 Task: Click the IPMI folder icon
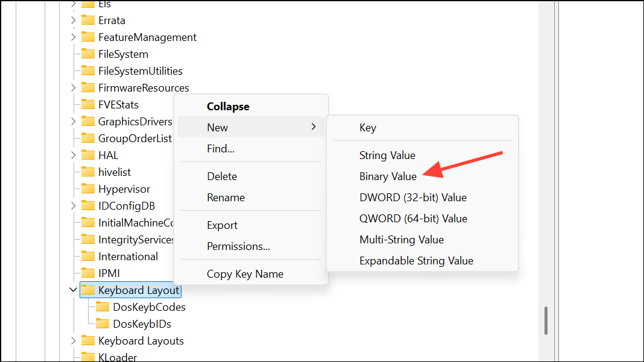pyautogui.click(x=87, y=273)
